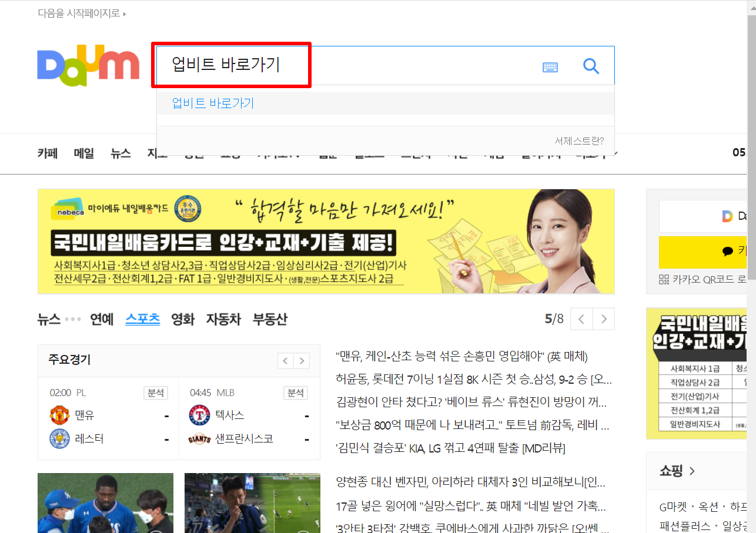
Task: Open the 주요경기 heading
Action: pos(69,360)
